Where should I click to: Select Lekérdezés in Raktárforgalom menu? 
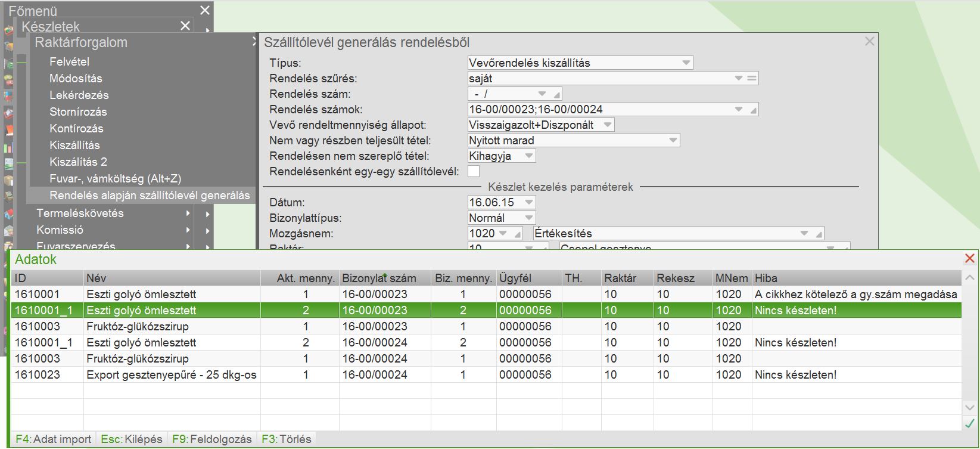[x=79, y=95]
